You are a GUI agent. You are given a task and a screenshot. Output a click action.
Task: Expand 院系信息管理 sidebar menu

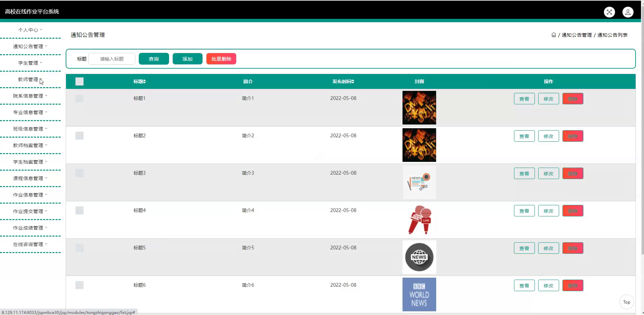point(30,96)
